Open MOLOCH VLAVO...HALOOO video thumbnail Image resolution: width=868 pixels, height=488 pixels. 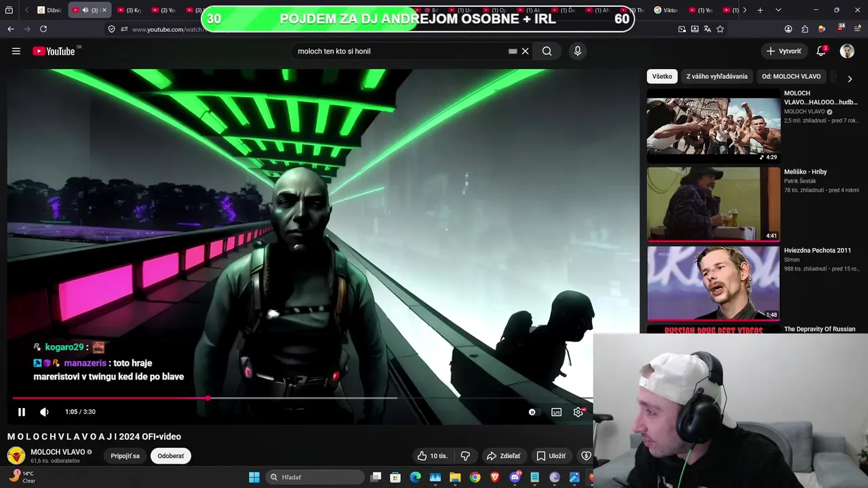pos(713,126)
